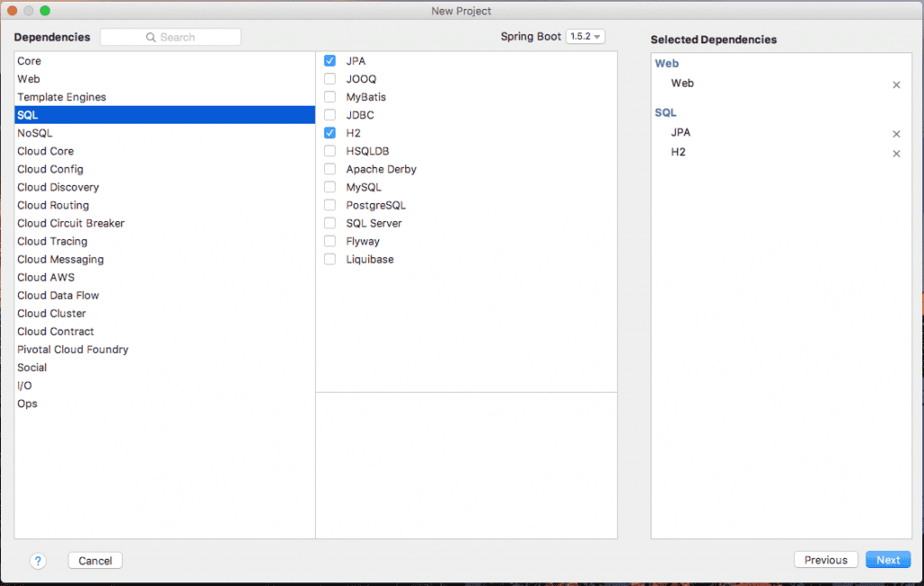Check the Flyway dependency box

point(330,242)
